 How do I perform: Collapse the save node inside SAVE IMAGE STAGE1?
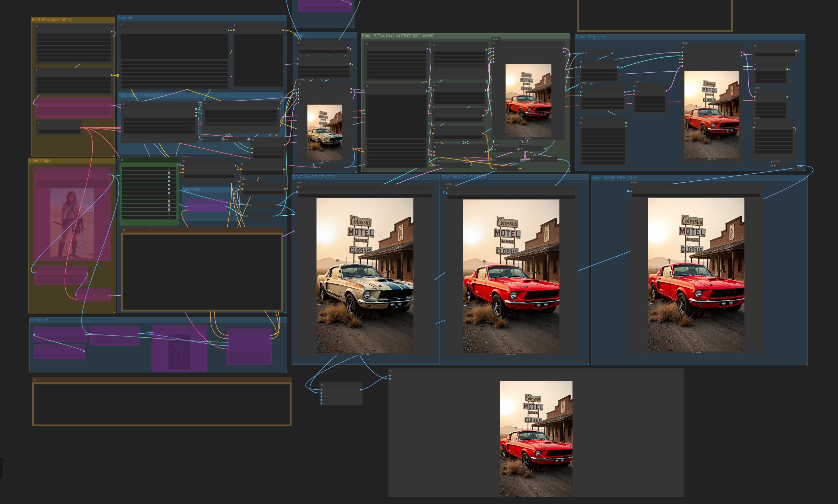pyautogui.click(x=298, y=187)
